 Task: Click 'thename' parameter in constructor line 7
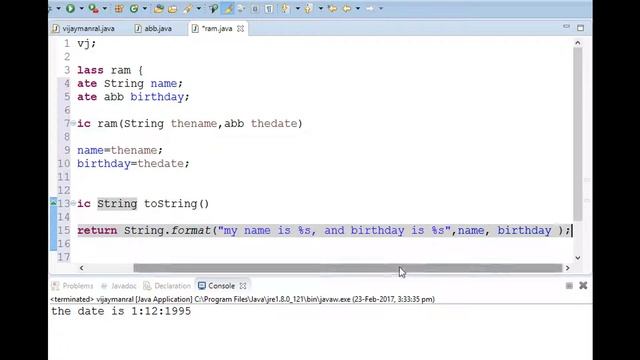click(194, 123)
